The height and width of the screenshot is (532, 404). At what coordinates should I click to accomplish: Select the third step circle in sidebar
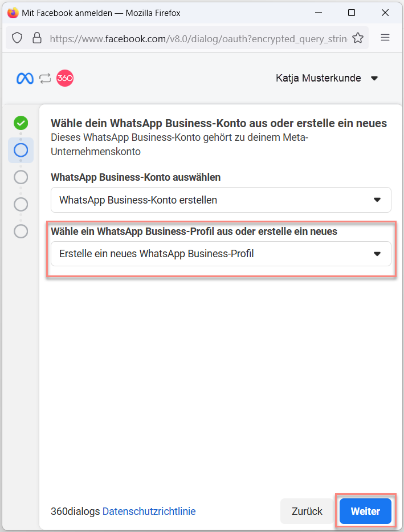[21, 177]
